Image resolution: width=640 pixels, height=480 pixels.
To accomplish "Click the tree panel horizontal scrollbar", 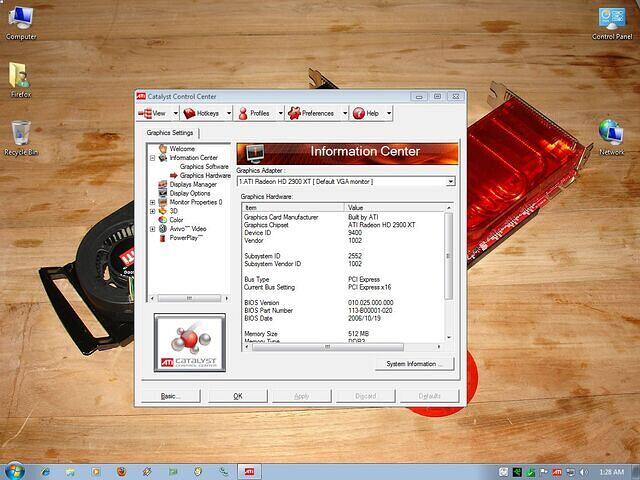I will coord(189,298).
